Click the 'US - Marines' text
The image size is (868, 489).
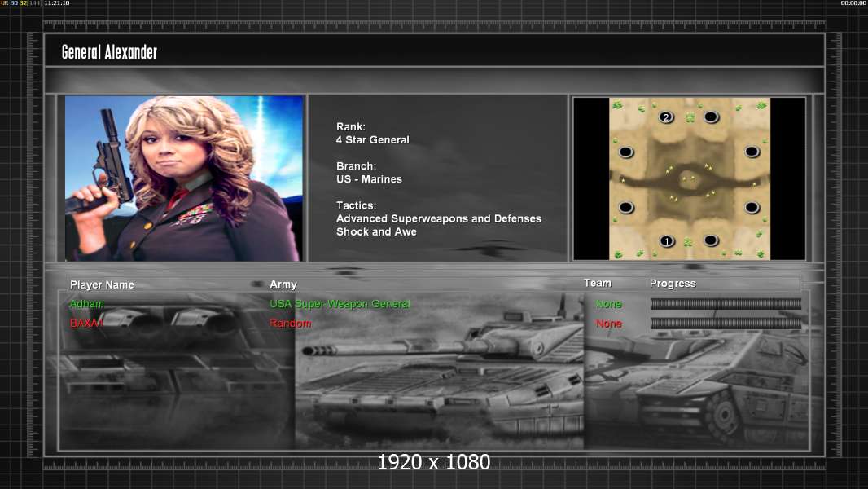point(369,179)
